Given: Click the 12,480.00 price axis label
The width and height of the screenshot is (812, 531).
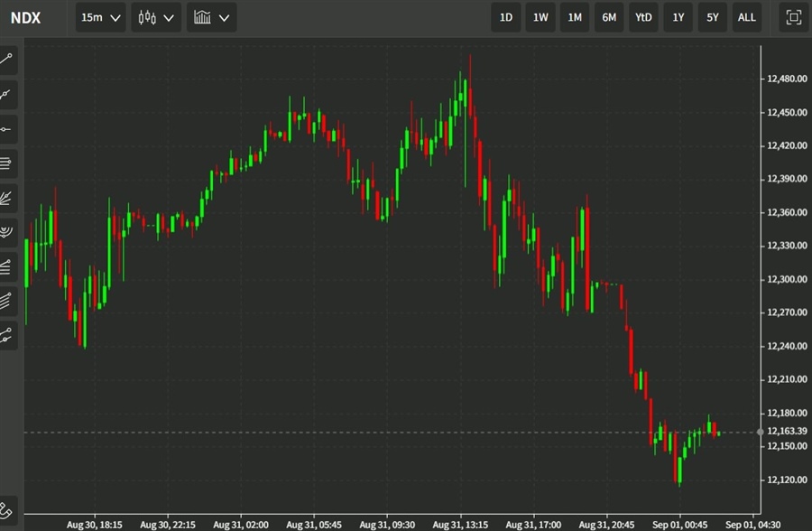Looking at the screenshot, I should (787, 79).
